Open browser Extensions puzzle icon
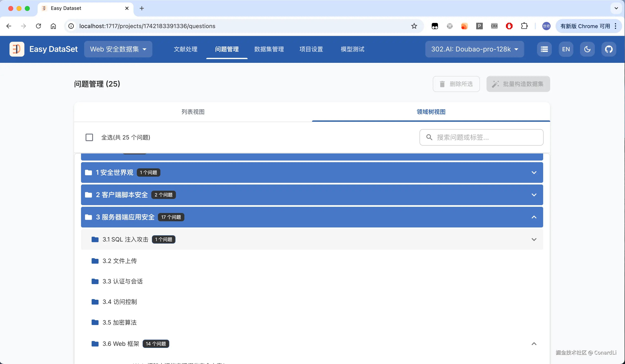This screenshot has height=364, width=625. click(x=524, y=26)
